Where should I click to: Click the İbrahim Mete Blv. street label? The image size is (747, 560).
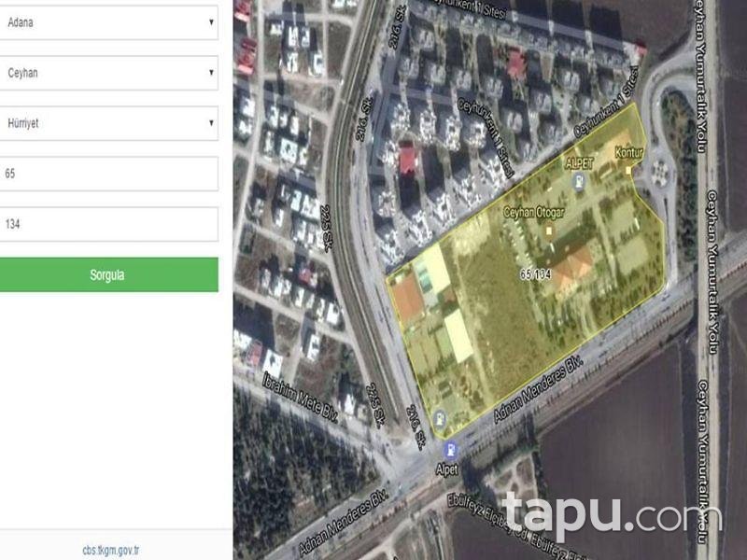click(x=300, y=397)
